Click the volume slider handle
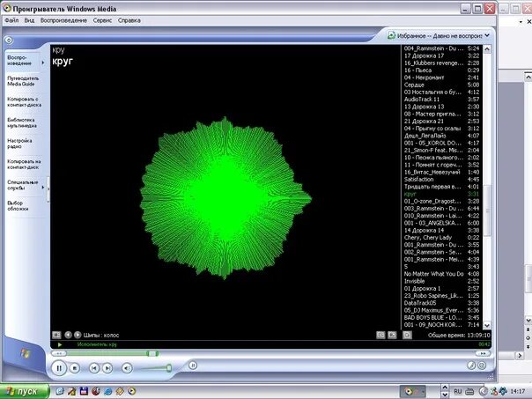This screenshot has height=399, width=532. point(168,368)
